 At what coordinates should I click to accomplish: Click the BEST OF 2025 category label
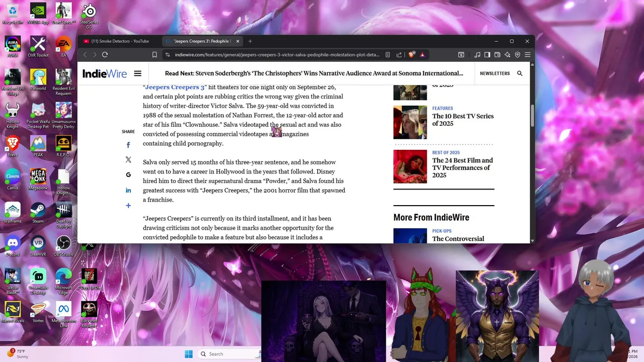pyautogui.click(x=446, y=152)
